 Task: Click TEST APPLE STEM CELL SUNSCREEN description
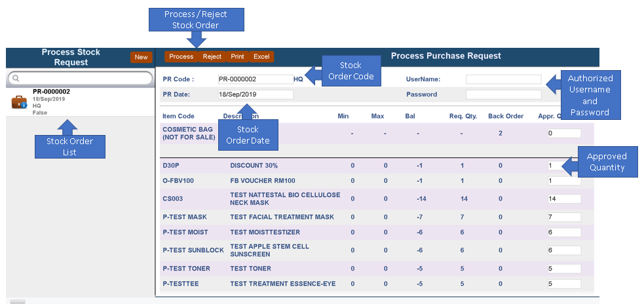pyautogui.click(x=269, y=250)
